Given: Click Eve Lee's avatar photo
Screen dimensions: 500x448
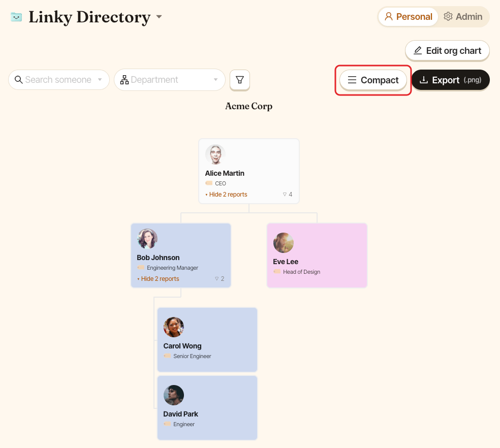Looking at the screenshot, I should (283, 243).
